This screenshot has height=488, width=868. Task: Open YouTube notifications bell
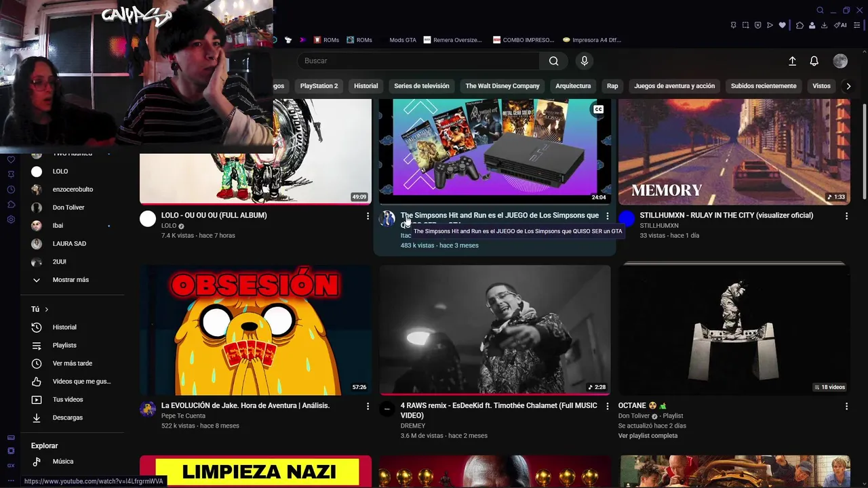(x=814, y=61)
